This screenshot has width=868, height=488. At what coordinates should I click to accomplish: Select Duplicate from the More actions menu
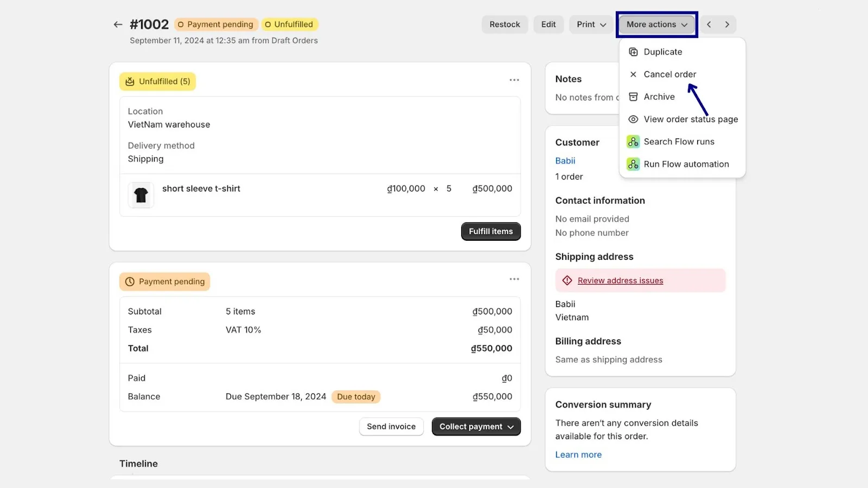coord(682,52)
